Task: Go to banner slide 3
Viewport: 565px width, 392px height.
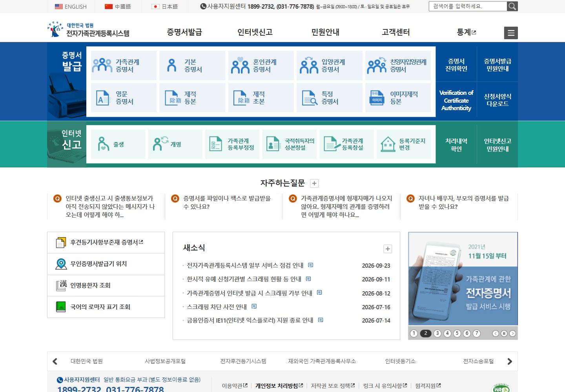Action: click(437, 333)
